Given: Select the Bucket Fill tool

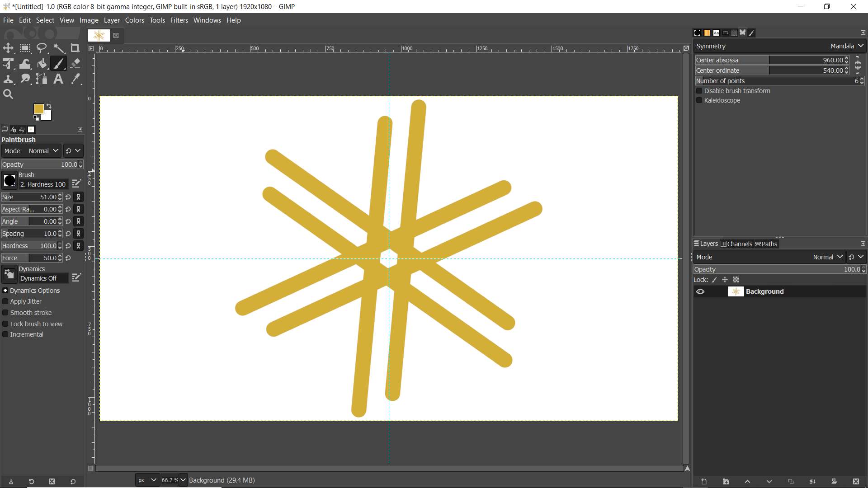Looking at the screenshot, I should pos(42,64).
